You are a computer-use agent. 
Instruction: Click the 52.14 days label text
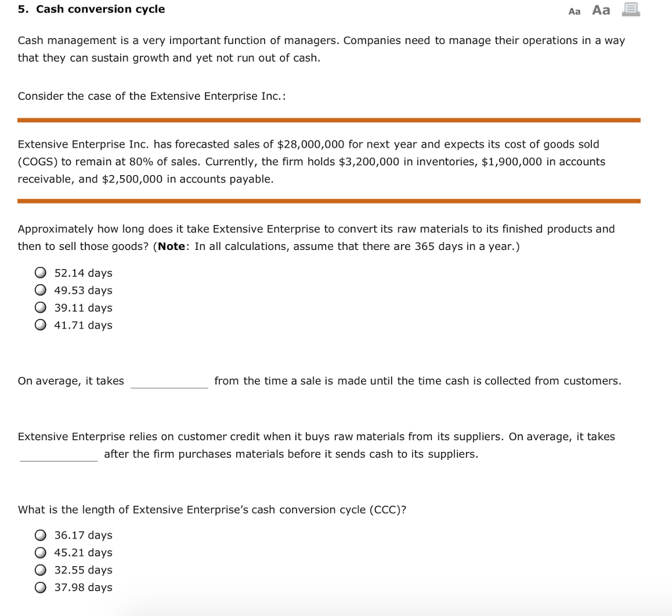pos(83,272)
